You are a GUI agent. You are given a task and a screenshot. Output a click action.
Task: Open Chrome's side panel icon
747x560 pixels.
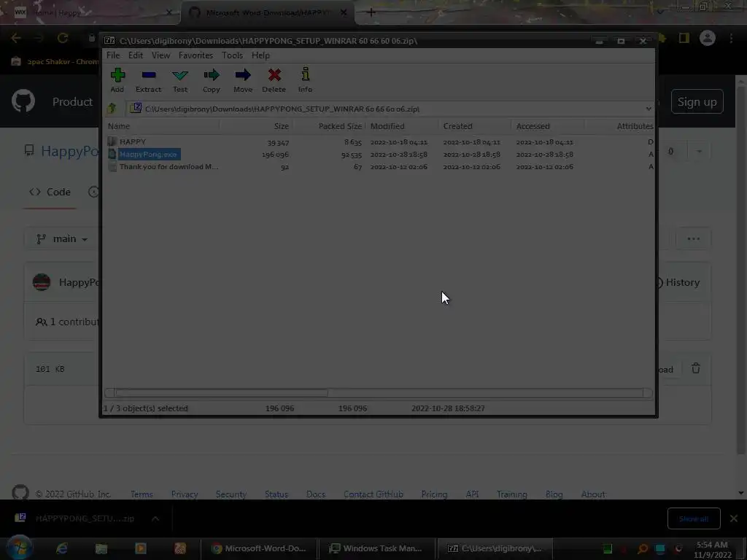tap(684, 38)
